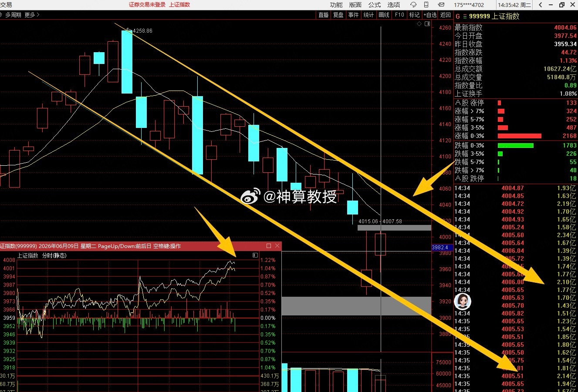Screen dimensions: 578x392
Task: Click 昨日收盘 value 3959.34
Action: point(565,44)
